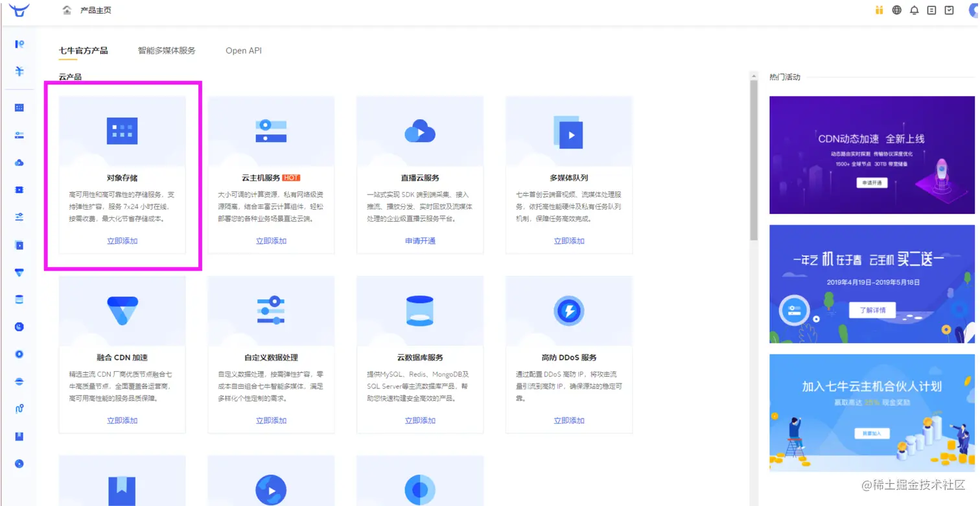The height and width of the screenshot is (506, 980).
Task: Click the 云数据库服务 card title
Action: [x=420, y=357]
